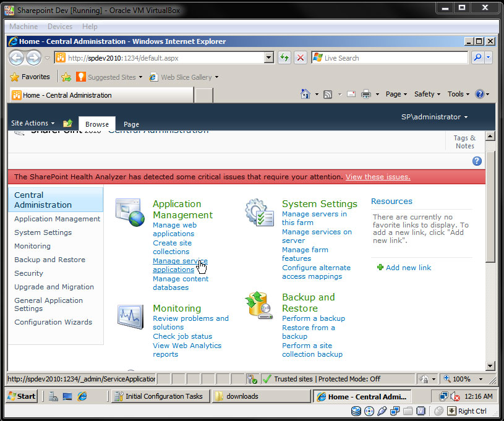Open the search provider dropdown arrow
The height and width of the screenshot is (421, 504).
coord(489,58)
